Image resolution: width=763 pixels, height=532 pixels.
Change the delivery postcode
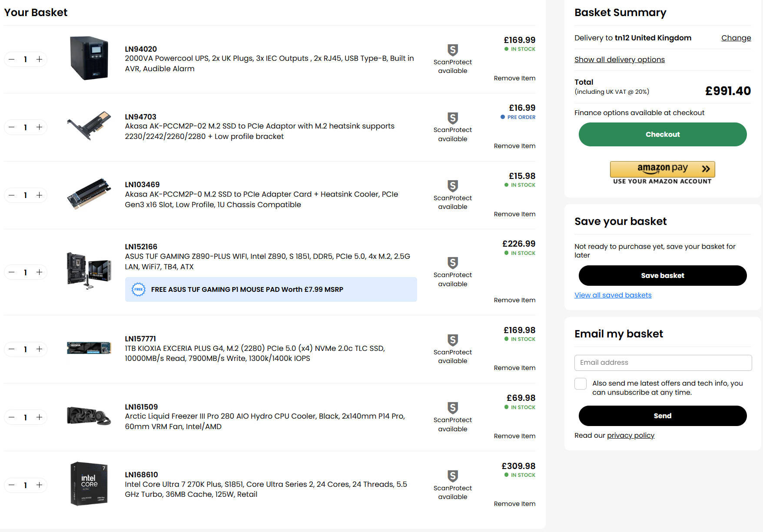pos(736,38)
